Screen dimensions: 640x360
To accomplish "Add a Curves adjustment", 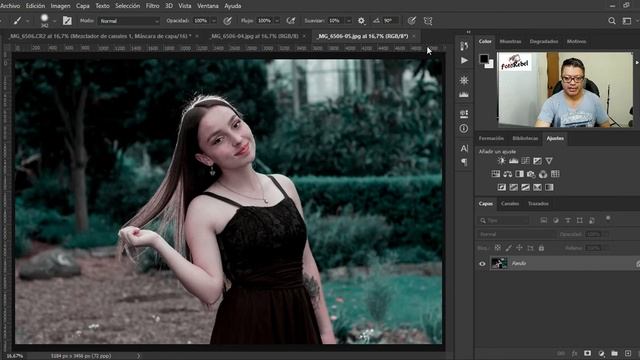I will point(526,161).
